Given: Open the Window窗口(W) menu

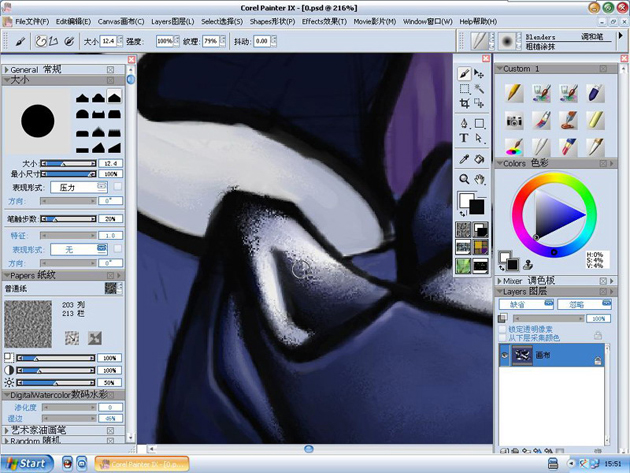Looking at the screenshot, I should point(428,21).
